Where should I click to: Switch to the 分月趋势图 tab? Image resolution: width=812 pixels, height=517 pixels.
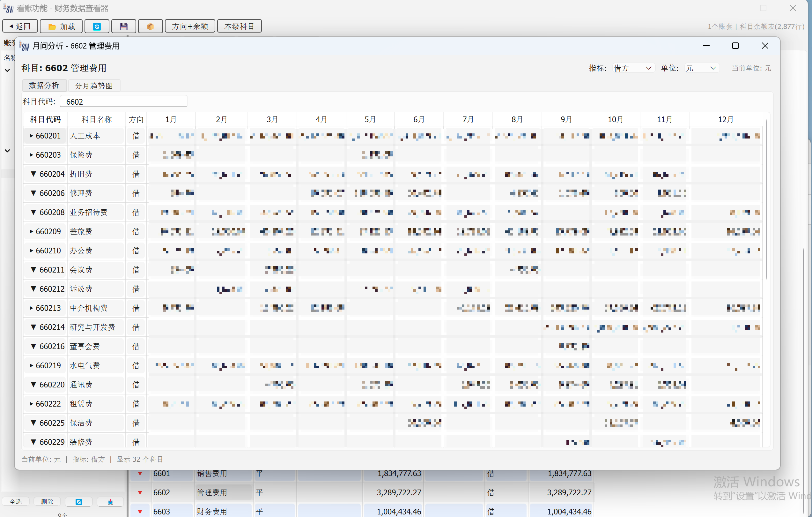(x=94, y=86)
